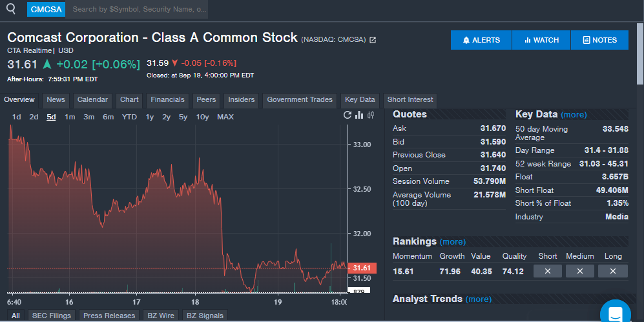Click the Bid value 31.590
This screenshot has width=644, height=322.
[x=493, y=141]
